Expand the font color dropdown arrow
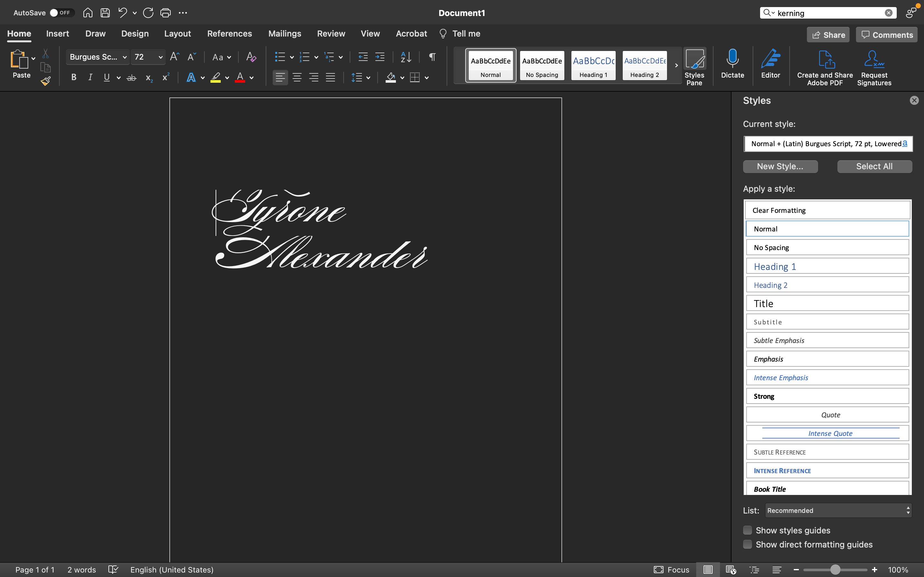Screen dimensions: 924x577 coord(251,78)
